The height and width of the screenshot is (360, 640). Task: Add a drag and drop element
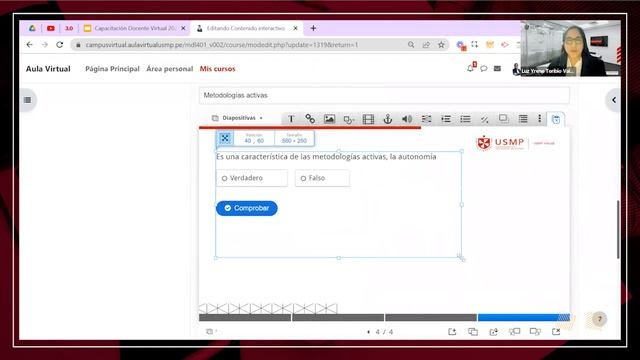504,119
